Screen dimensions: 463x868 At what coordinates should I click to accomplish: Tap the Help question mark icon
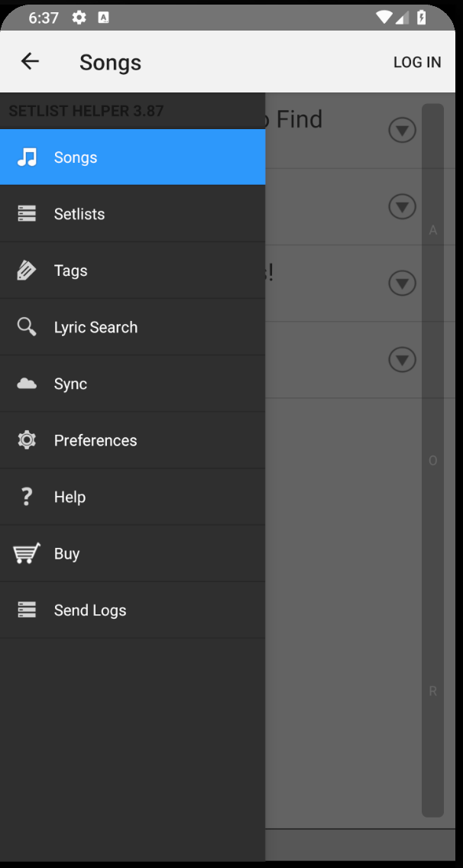pos(26,496)
